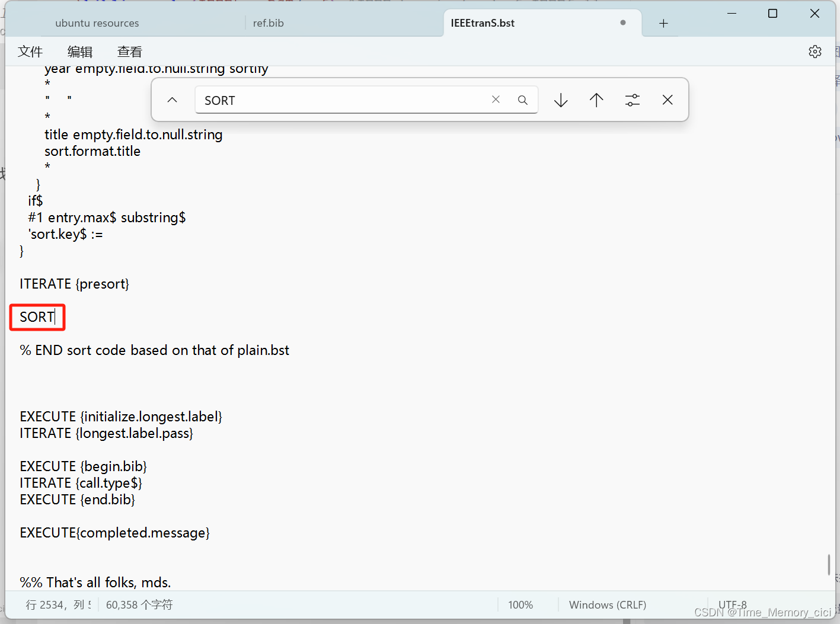The width and height of the screenshot is (840, 624).
Task: Add a new tab with plus button
Action: [x=663, y=23]
